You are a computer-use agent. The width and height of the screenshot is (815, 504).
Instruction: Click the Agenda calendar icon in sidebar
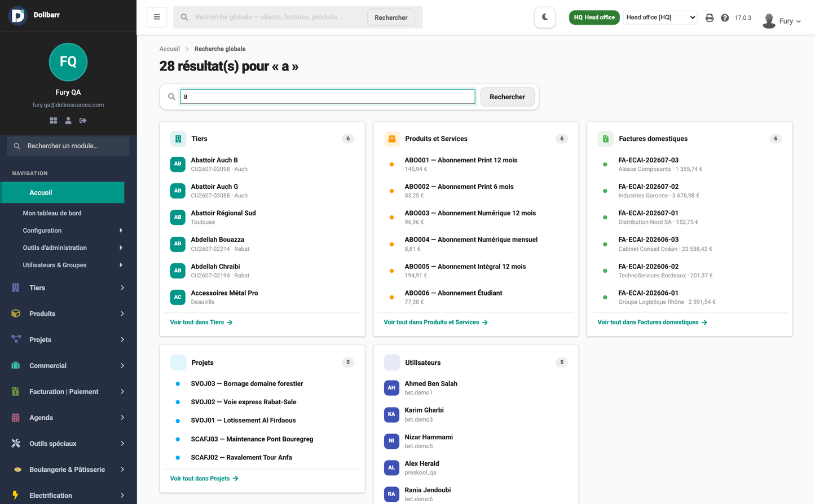pos(16,417)
